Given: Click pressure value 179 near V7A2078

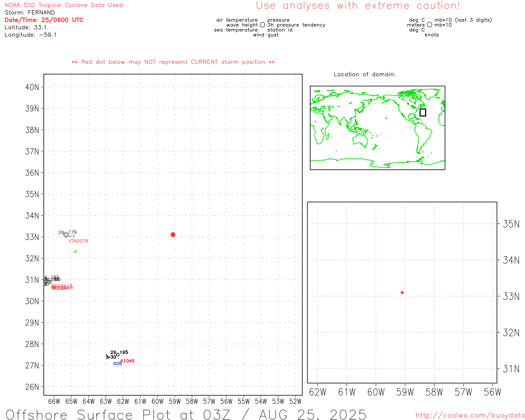Looking at the screenshot, I should click(73, 232).
